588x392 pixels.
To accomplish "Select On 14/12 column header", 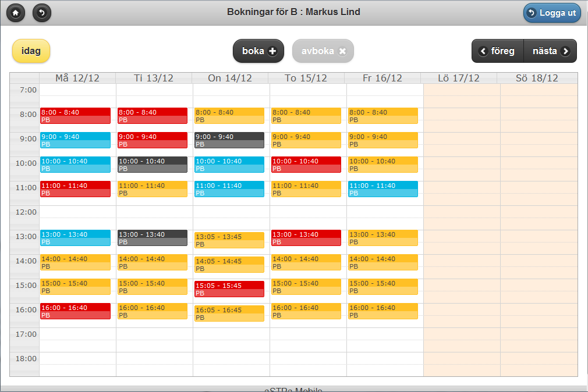I will tap(230, 78).
